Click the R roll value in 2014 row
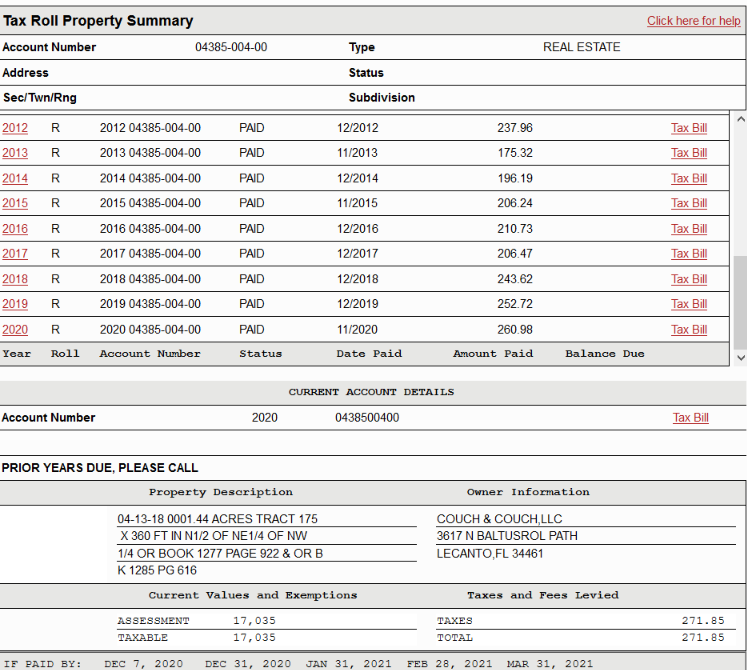The image size is (747, 670). pyautogui.click(x=55, y=179)
